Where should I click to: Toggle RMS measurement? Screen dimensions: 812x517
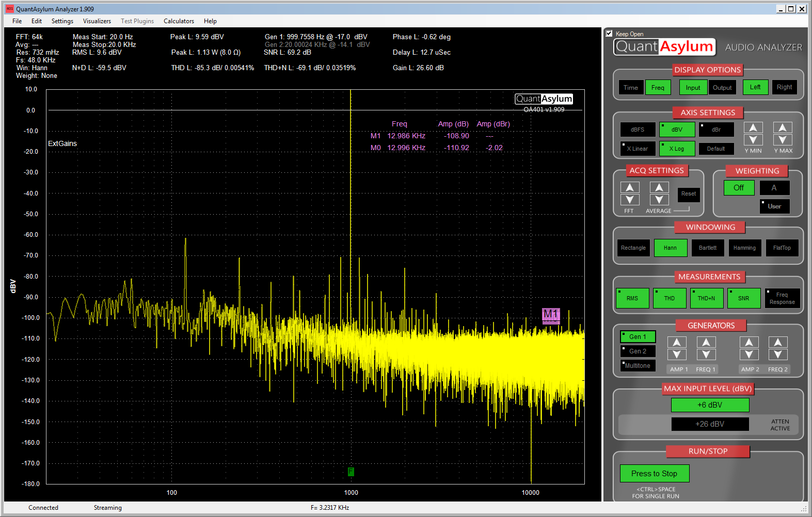(x=632, y=298)
